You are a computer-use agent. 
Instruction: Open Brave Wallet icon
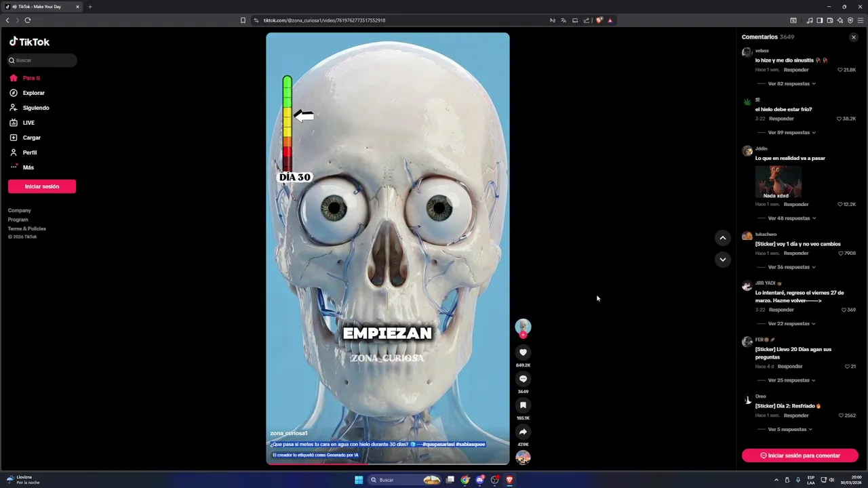[x=830, y=20]
